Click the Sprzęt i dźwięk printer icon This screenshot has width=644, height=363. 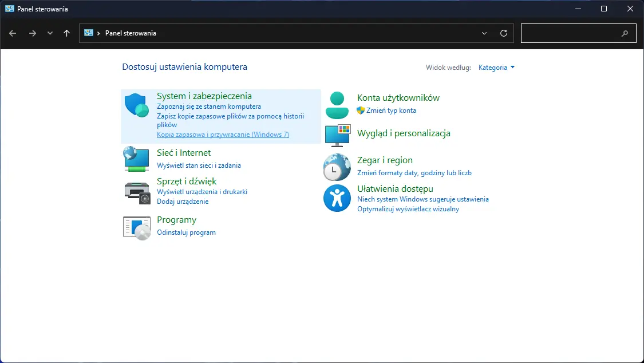(136, 192)
